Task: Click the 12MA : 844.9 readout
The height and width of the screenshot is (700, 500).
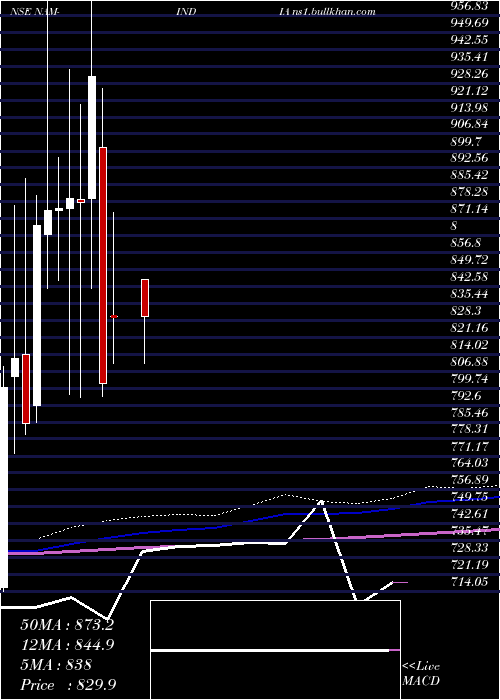Action: pyautogui.click(x=67, y=644)
